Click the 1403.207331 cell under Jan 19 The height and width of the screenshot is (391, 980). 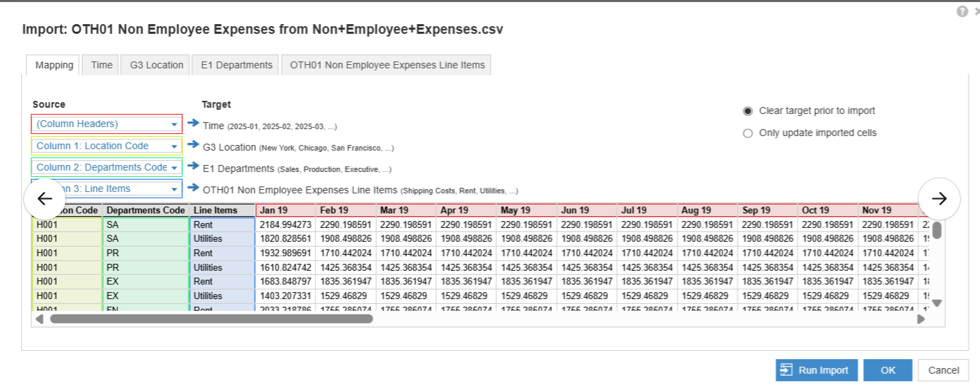(x=286, y=296)
